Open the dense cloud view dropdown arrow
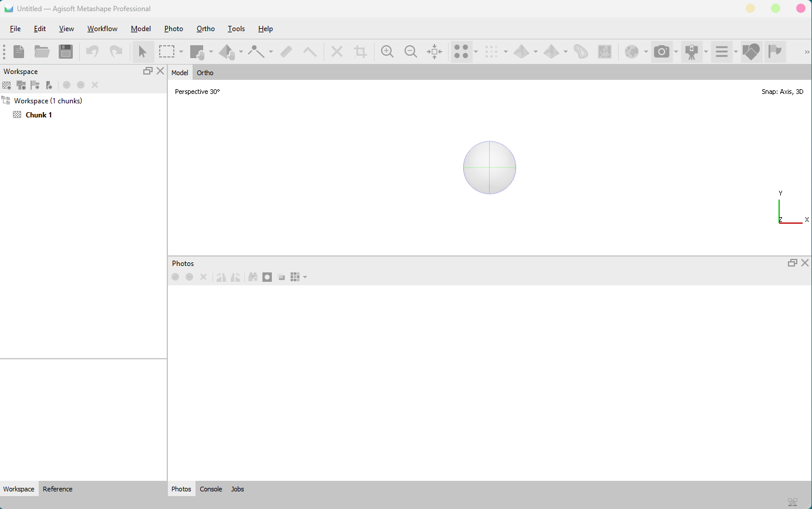 tap(506, 52)
